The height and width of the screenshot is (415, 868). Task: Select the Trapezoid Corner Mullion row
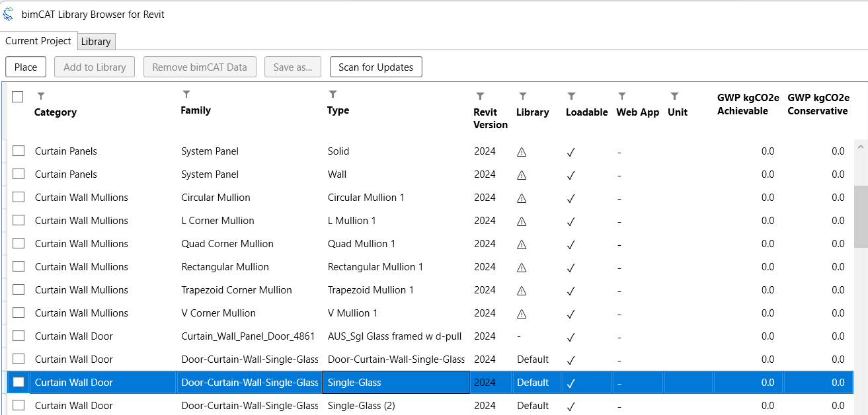236,290
